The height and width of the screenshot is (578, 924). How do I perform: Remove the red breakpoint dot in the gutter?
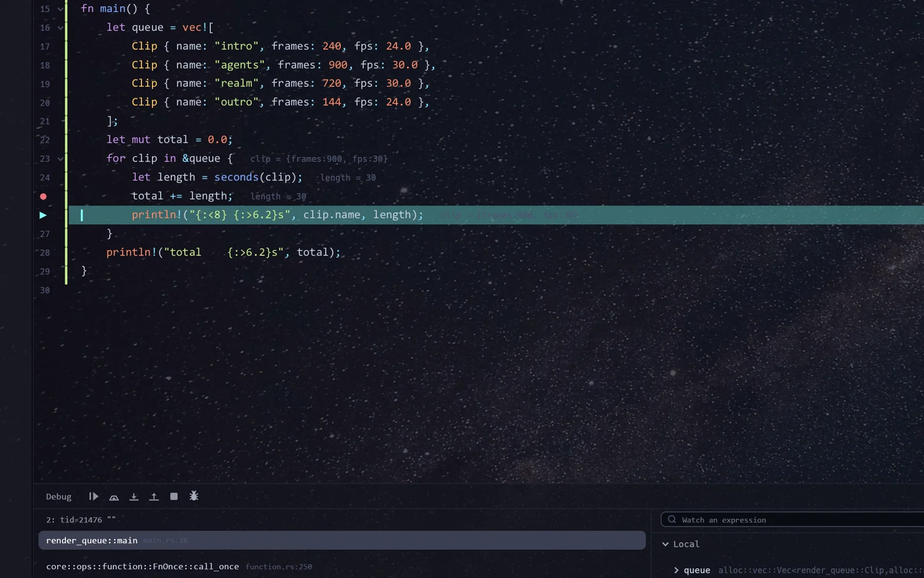[43, 197]
